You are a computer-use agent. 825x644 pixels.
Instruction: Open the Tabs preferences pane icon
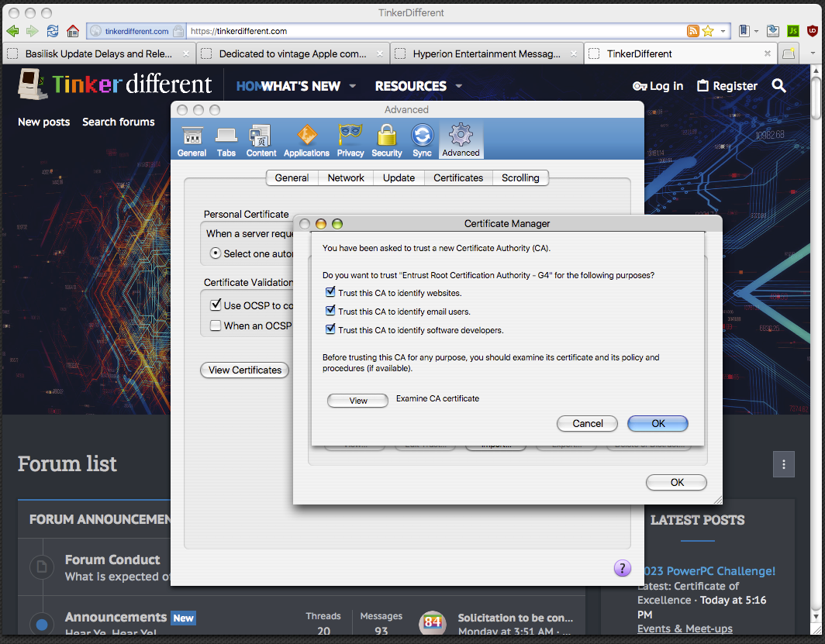click(x=226, y=140)
